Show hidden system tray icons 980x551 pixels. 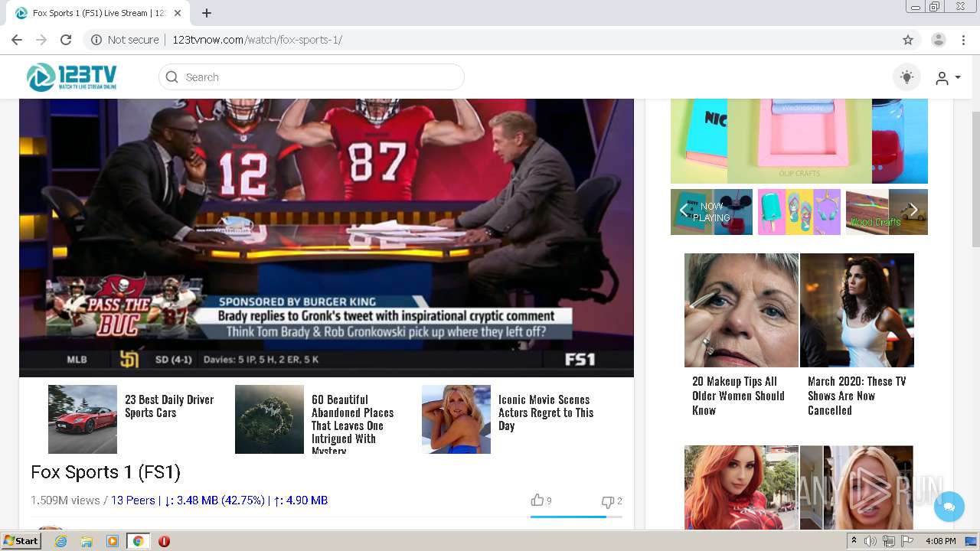[854, 541]
